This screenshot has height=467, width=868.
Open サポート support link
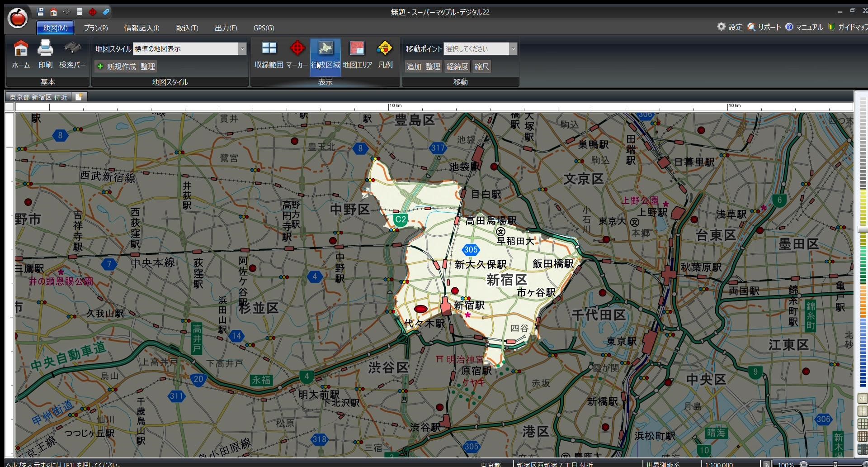click(x=764, y=27)
